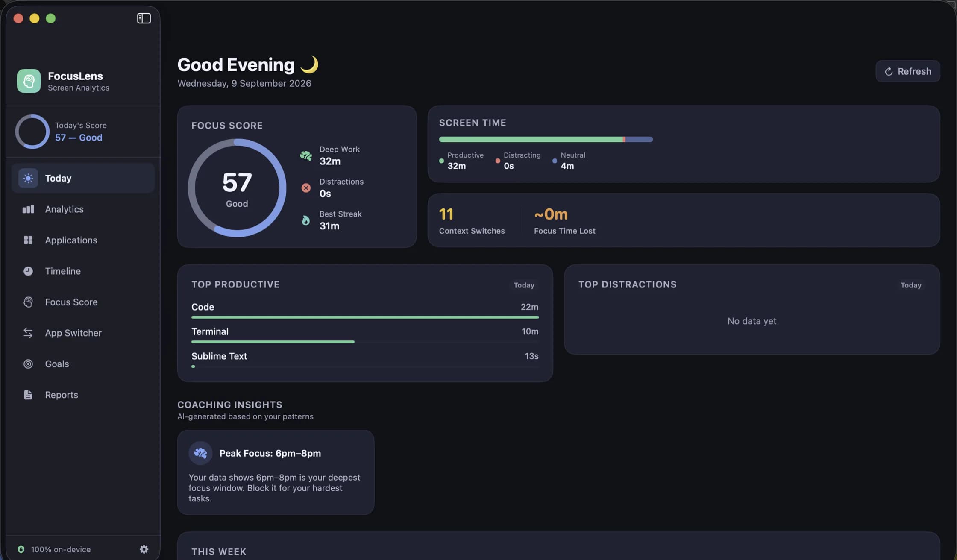957x560 pixels.
Task: Open settings via the gear icon
Action: pos(144,549)
